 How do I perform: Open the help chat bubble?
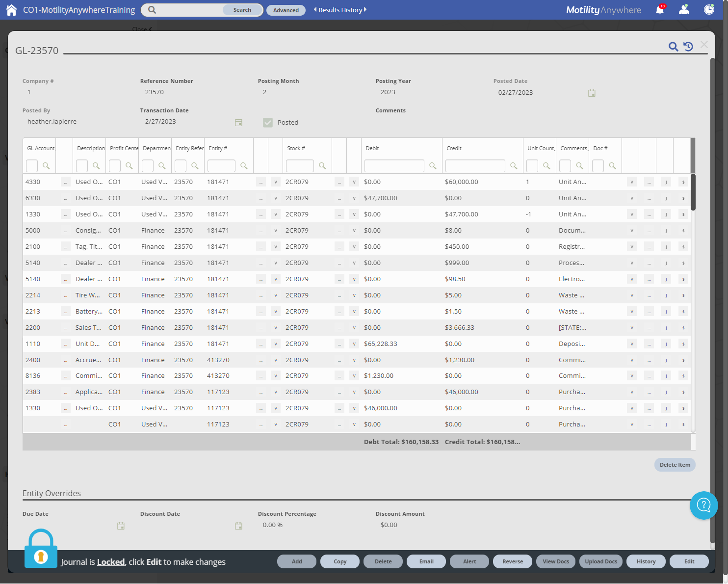(x=704, y=505)
